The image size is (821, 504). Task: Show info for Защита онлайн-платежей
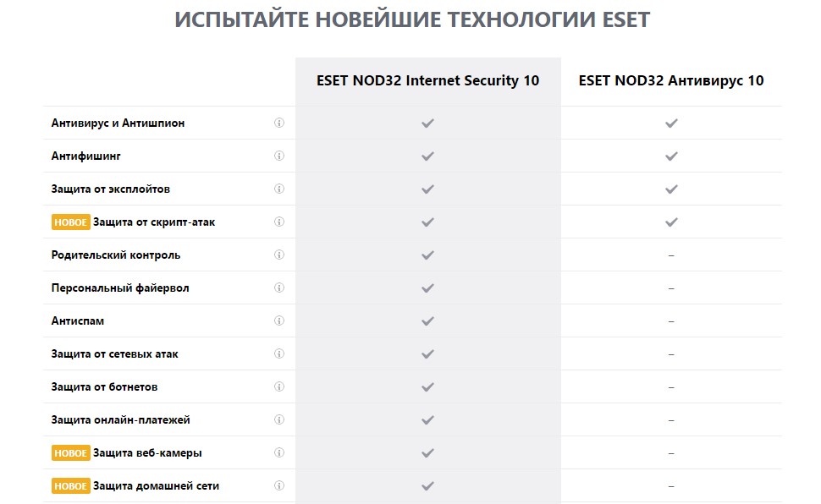(279, 419)
